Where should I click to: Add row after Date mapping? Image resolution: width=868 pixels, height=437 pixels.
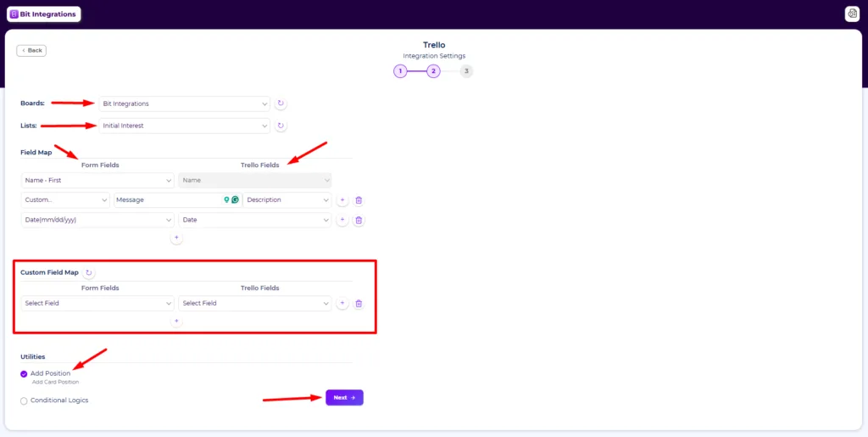pos(342,220)
